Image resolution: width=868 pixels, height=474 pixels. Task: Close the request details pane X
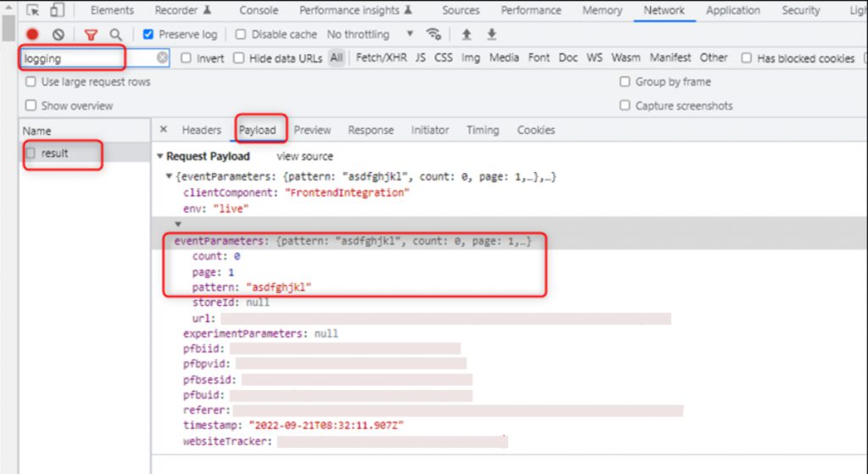pos(164,129)
